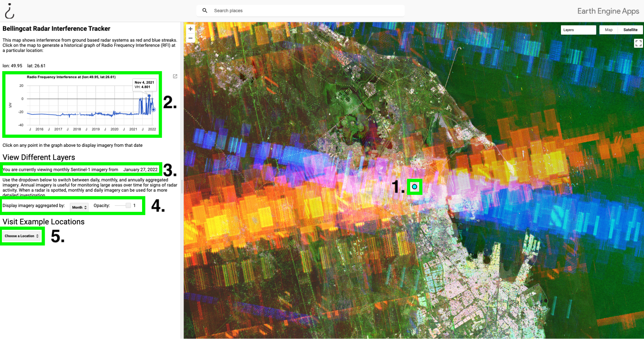Open chart in new tab icon
This screenshot has width=644, height=339.
(175, 76)
